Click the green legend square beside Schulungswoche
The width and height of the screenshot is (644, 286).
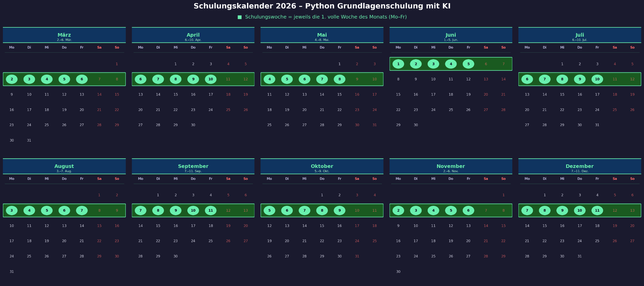240,17
